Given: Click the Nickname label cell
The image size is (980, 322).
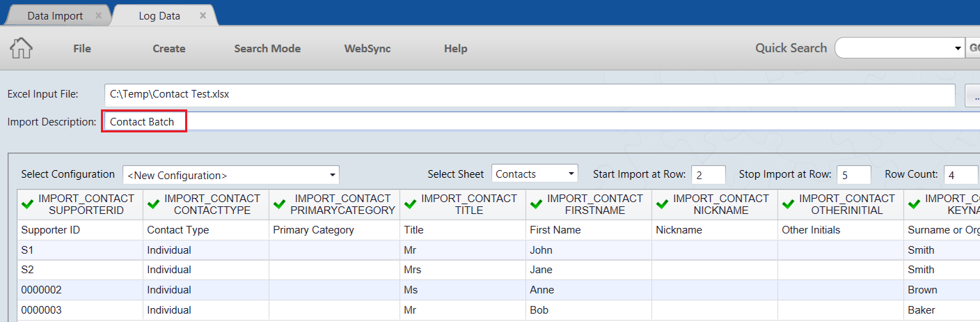Looking at the screenshot, I should click(715, 230).
